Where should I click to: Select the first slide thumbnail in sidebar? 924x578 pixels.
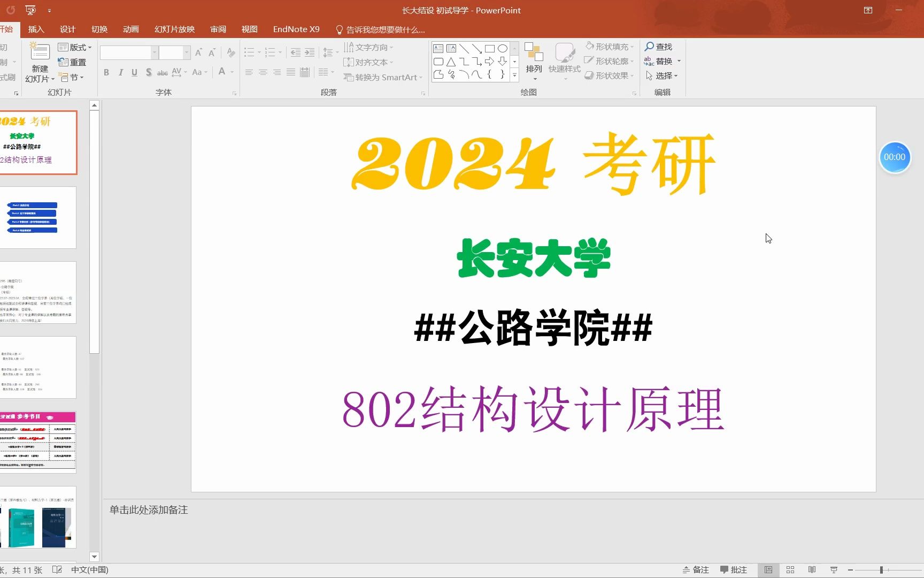coord(37,142)
